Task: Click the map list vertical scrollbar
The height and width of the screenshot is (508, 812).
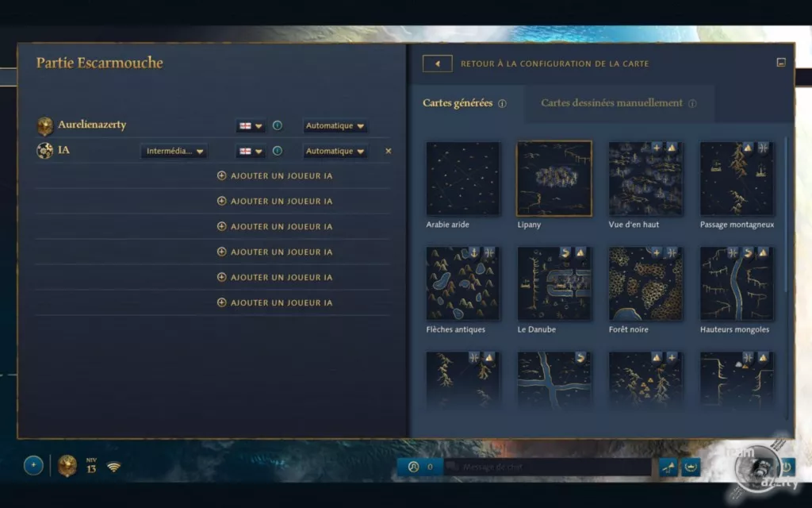Action: tap(787, 214)
